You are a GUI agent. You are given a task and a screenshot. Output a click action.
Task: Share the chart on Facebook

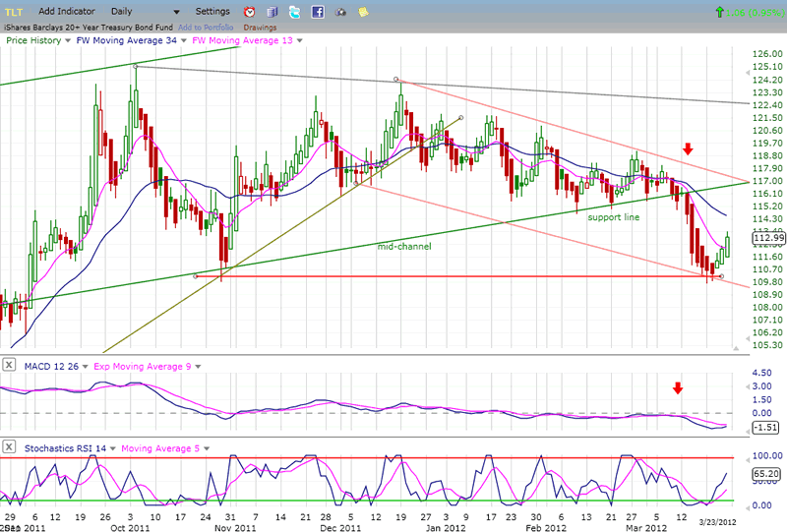pos(318,12)
